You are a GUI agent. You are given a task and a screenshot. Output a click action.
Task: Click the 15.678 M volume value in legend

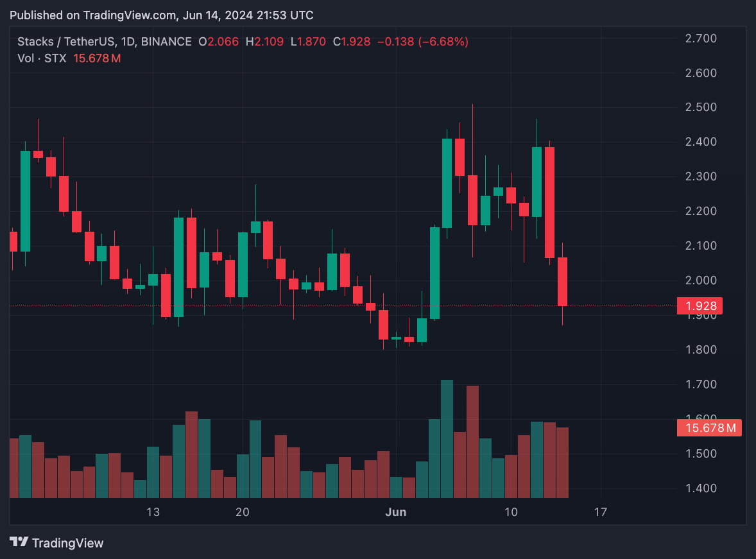click(97, 58)
